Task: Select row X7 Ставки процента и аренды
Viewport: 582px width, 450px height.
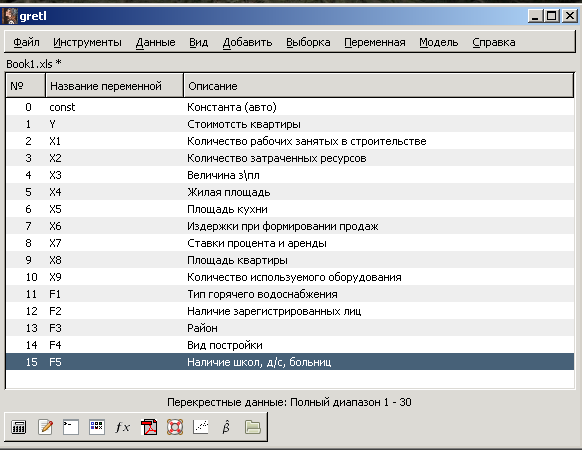Action: pyautogui.click(x=290, y=243)
